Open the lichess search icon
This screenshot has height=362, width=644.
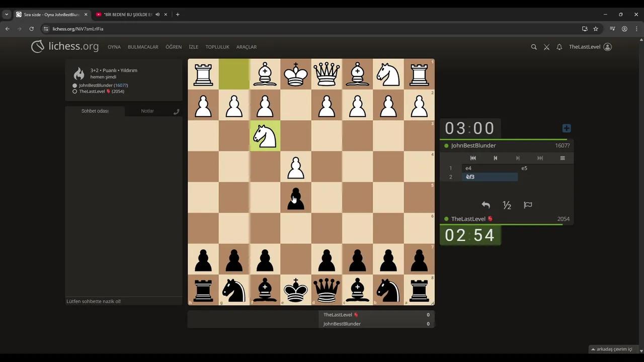click(534, 47)
